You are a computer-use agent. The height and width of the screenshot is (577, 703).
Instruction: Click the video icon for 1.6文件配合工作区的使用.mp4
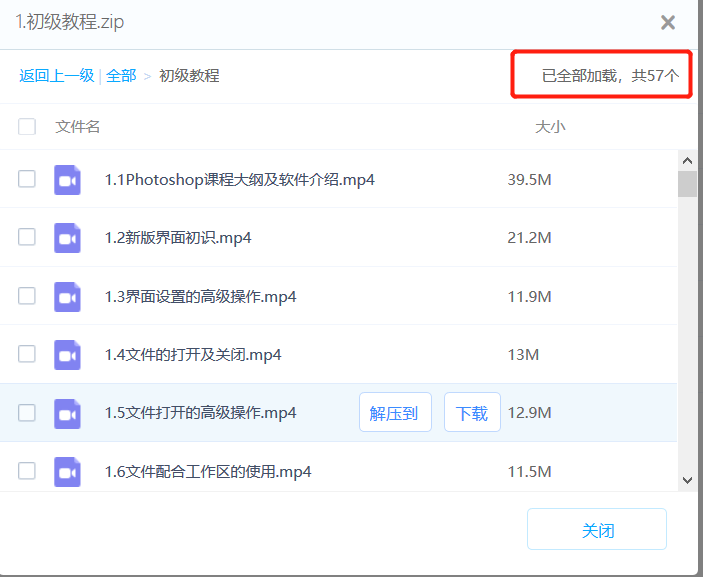[67, 472]
